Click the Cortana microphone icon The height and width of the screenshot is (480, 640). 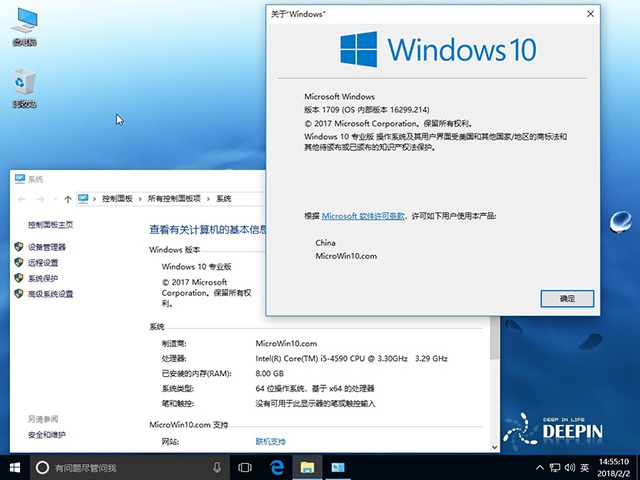[217, 467]
